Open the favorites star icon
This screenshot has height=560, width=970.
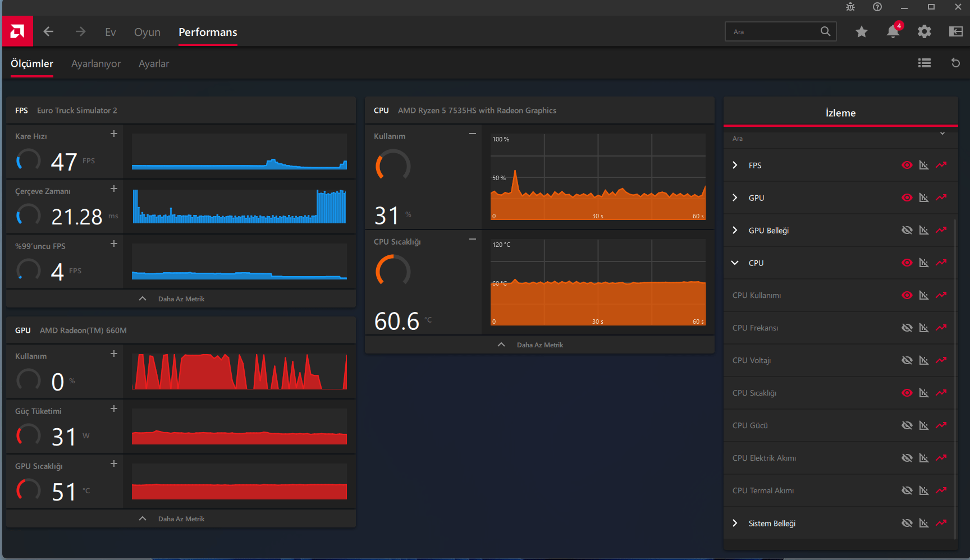click(x=861, y=32)
